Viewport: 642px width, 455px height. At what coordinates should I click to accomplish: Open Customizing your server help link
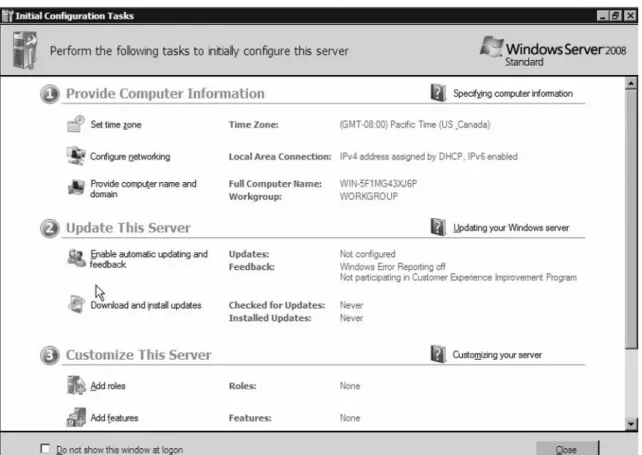497,355
